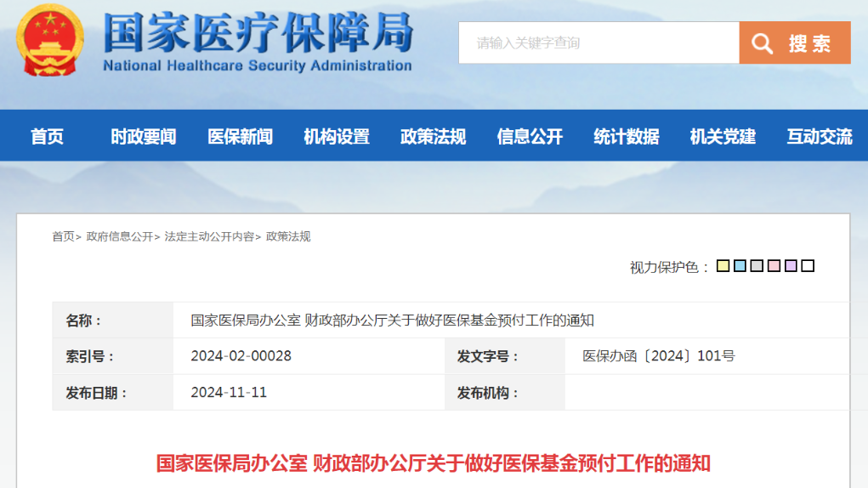Viewport: 868px width, 488px height.
Task: Select the yellow eye-protection color swatch
Action: [x=723, y=265]
